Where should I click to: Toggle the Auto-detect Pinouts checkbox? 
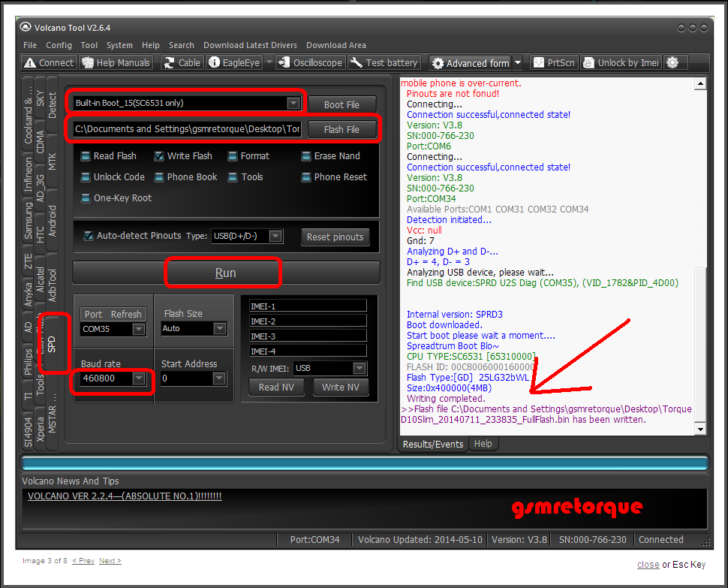tap(89, 236)
